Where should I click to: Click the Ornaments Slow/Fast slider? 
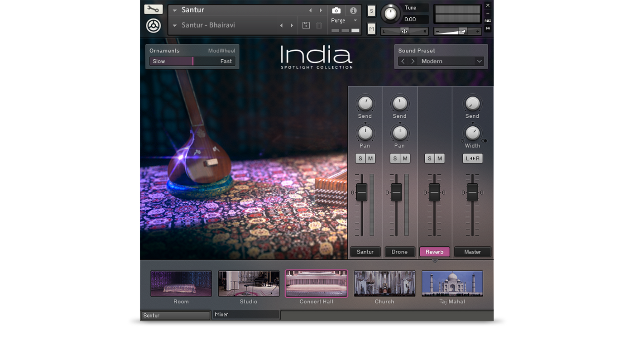(192, 61)
